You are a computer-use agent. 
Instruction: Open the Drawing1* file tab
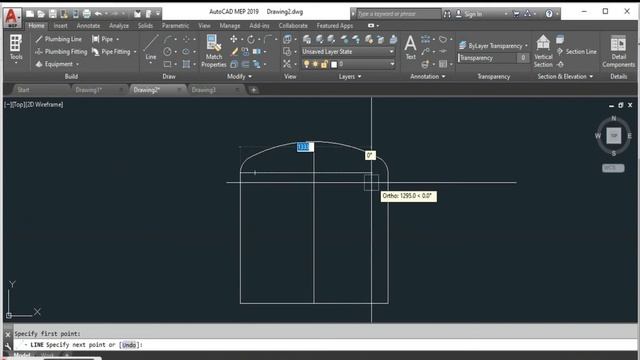(x=98, y=90)
